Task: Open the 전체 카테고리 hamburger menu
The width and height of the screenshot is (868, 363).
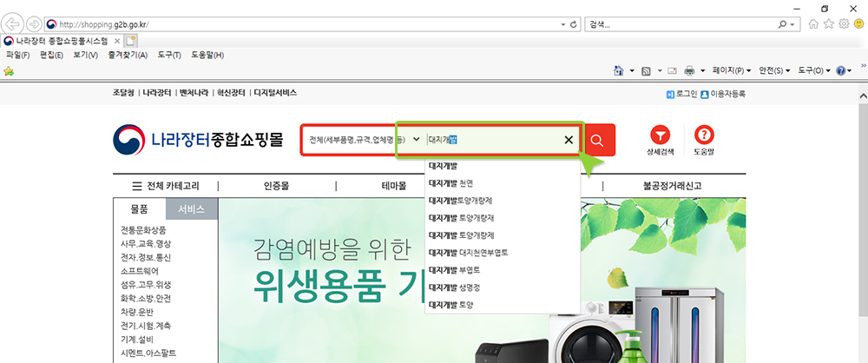Action: pos(166,186)
